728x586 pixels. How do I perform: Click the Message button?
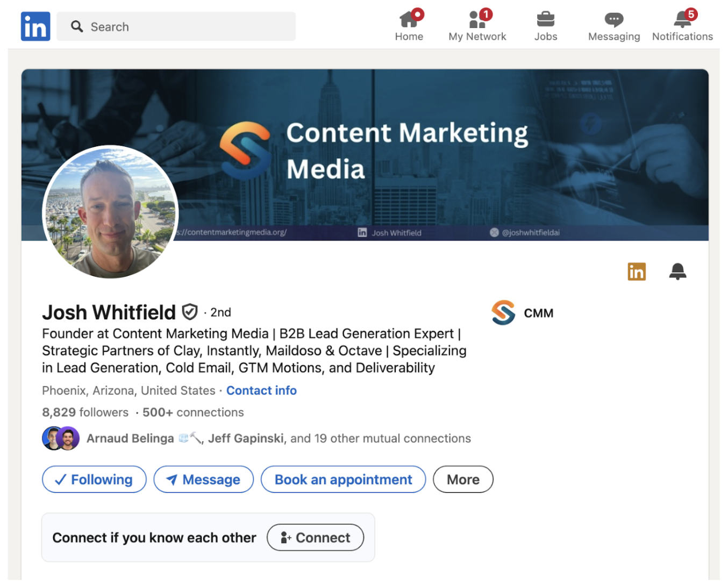(203, 479)
